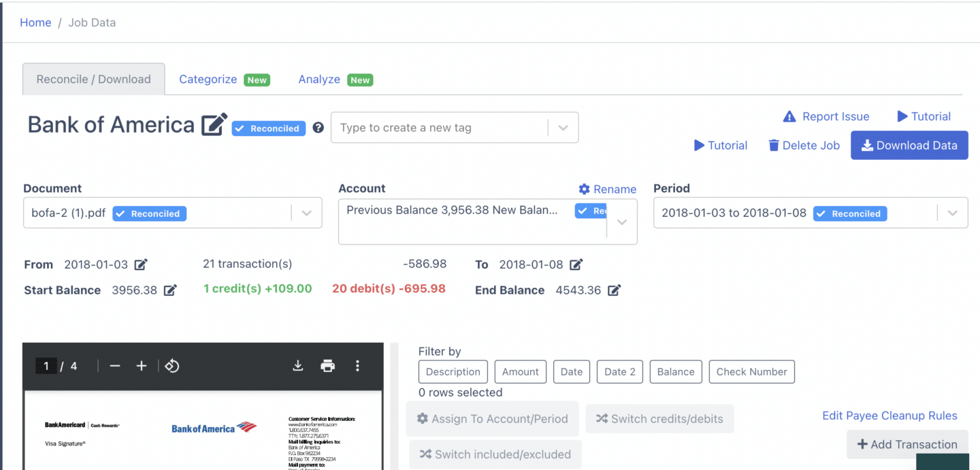The width and height of the screenshot is (980, 470).
Task: Expand the Document dropdown
Action: tap(306, 213)
